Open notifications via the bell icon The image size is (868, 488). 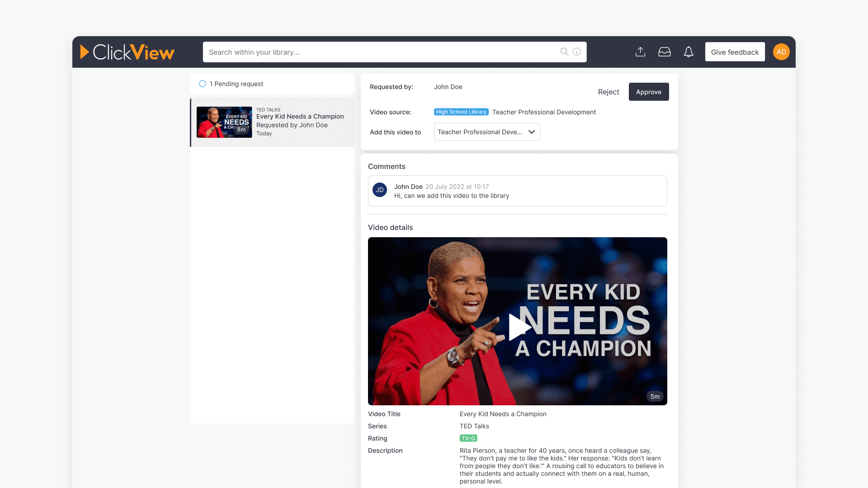(689, 52)
